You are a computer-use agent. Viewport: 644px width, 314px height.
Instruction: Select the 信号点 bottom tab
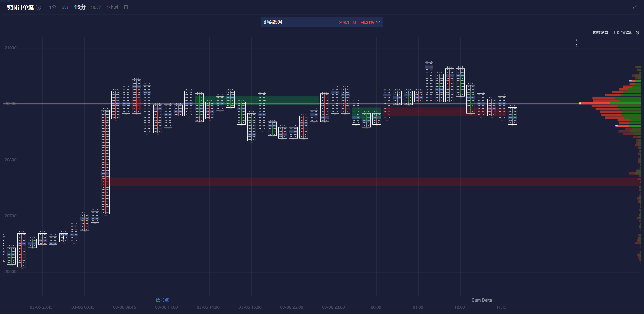[162, 300]
